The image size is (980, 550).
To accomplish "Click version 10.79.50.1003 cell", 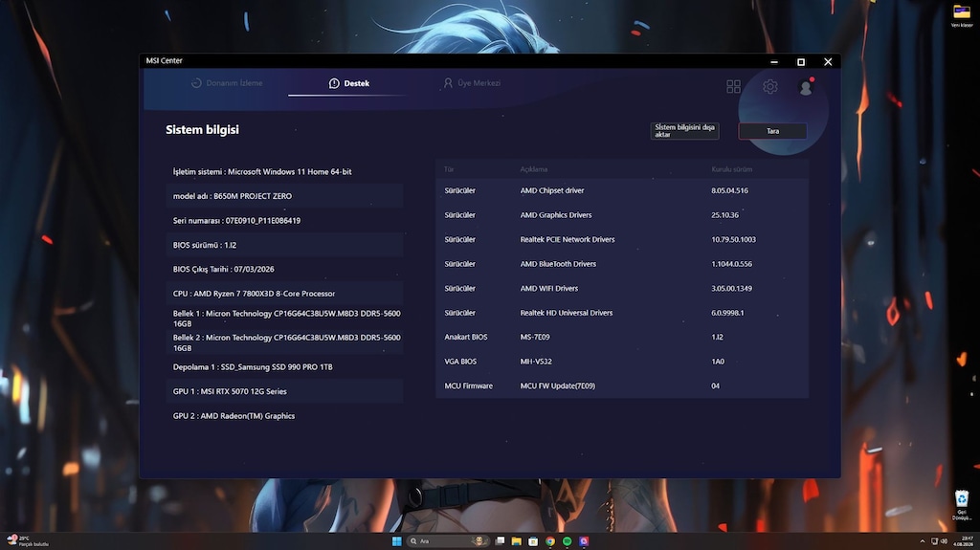I will [733, 239].
